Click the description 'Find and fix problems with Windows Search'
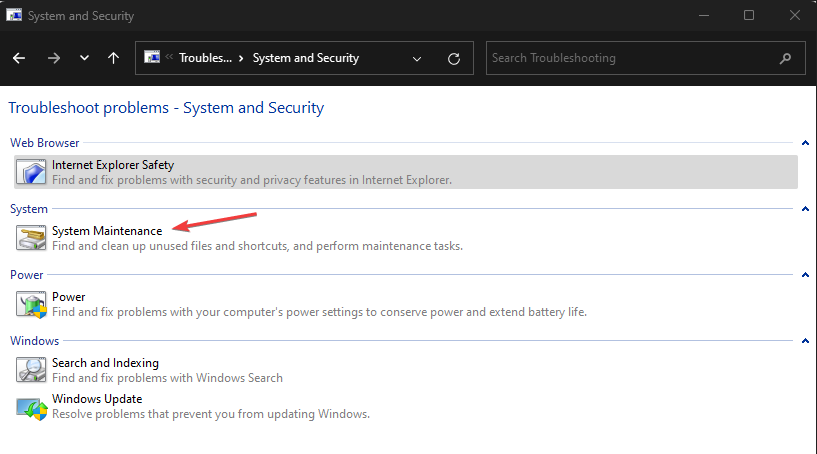The image size is (817, 454). point(167,378)
